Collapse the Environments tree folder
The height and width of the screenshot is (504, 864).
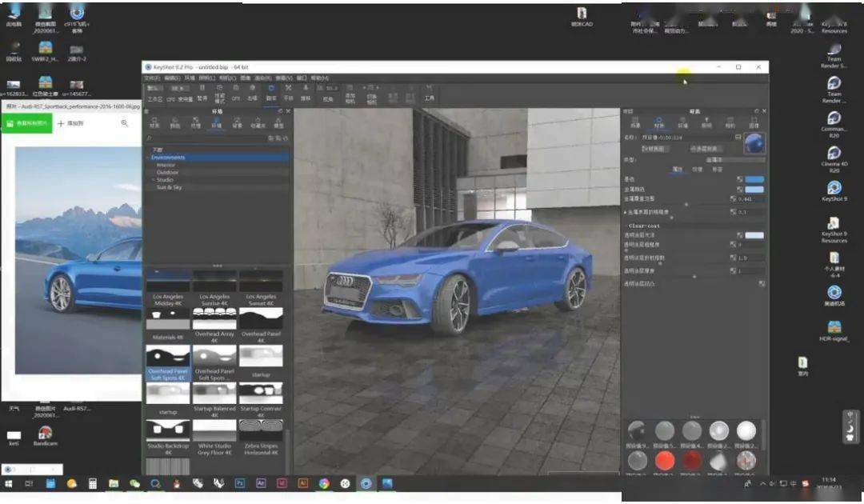pos(148,158)
